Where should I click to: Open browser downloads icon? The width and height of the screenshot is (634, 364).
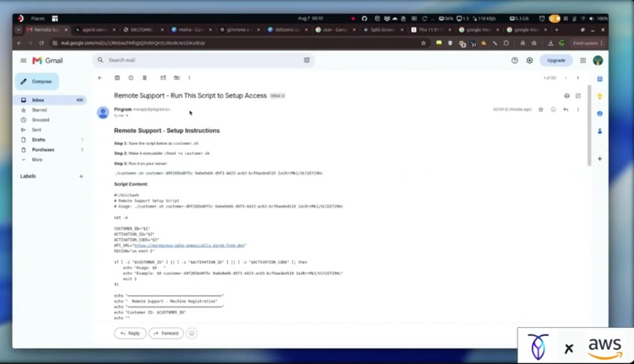coord(551,42)
